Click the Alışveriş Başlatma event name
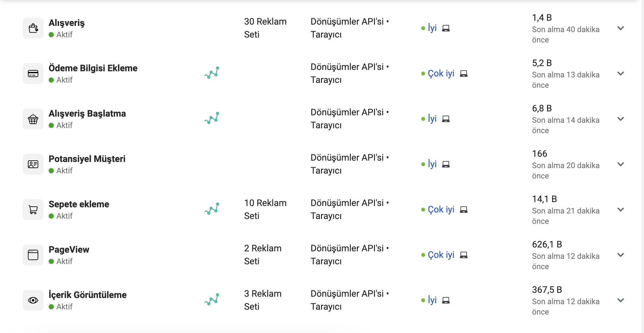This screenshot has height=333, width=644. click(x=87, y=113)
